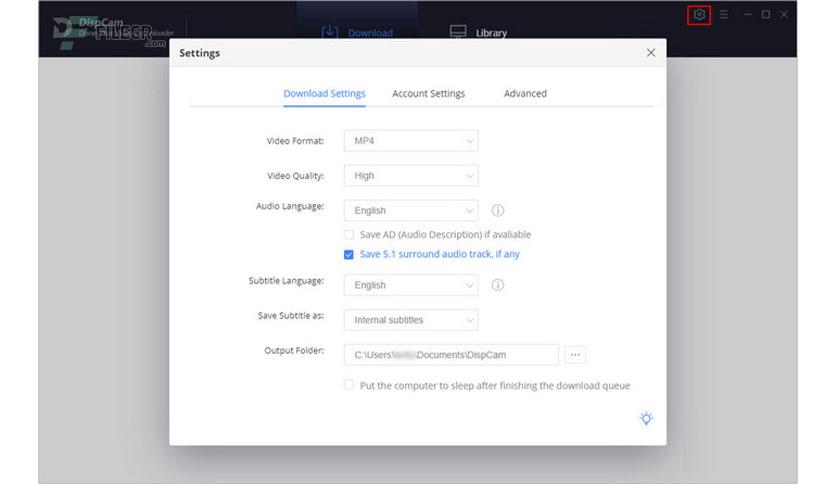Click the Output Folder path field

point(451,355)
